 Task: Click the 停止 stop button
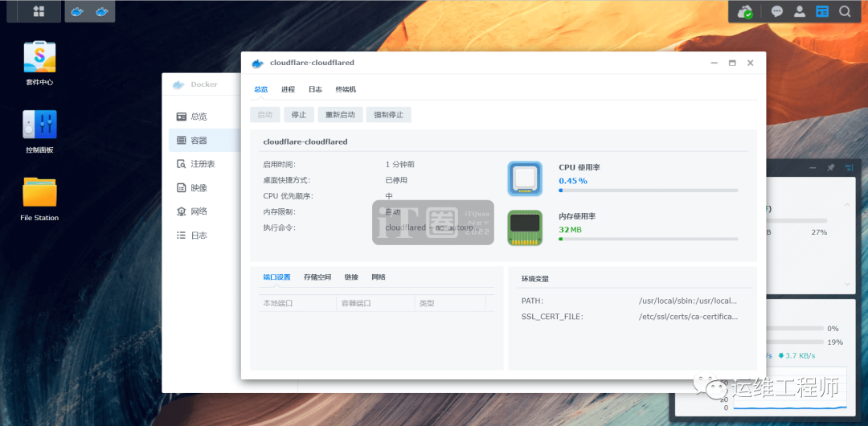click(299, 115)
